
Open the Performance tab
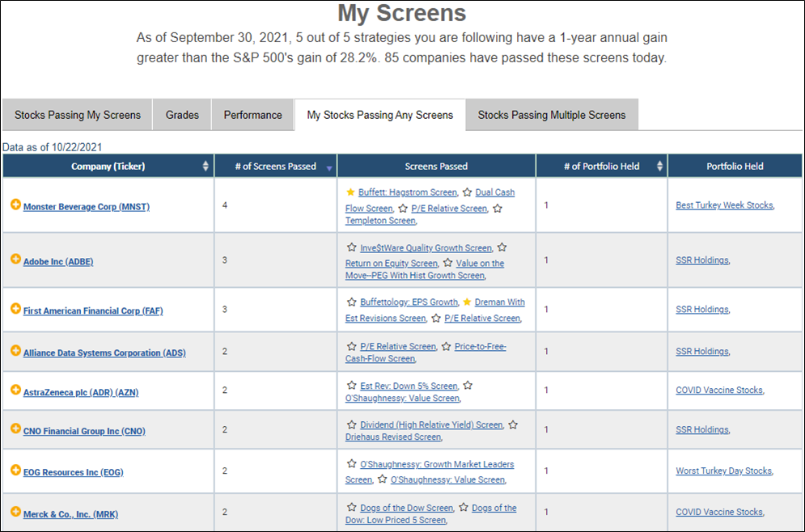pyautogui.click(x=252, y=115)
